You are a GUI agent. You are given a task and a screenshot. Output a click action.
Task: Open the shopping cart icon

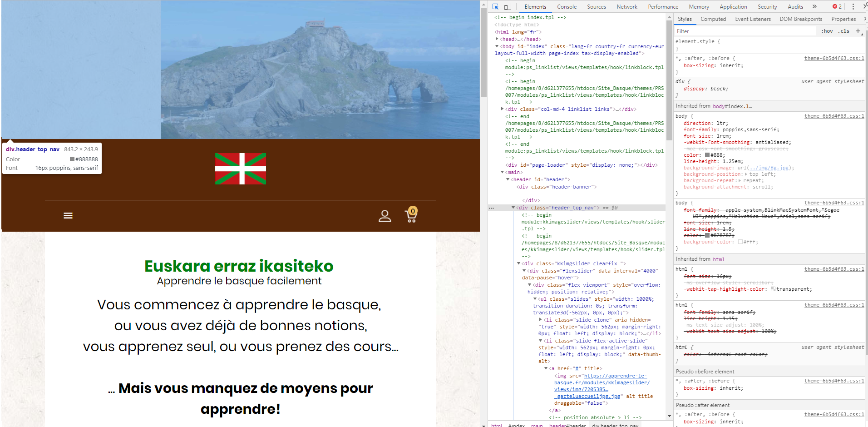(x=411, y=214)
